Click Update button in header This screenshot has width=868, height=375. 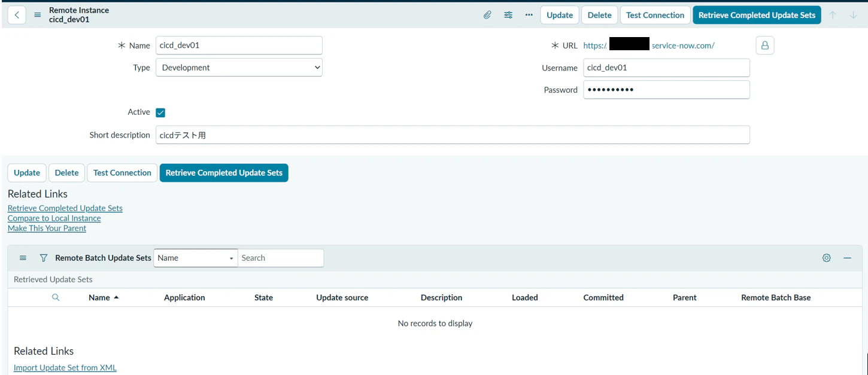coord(560,15)
